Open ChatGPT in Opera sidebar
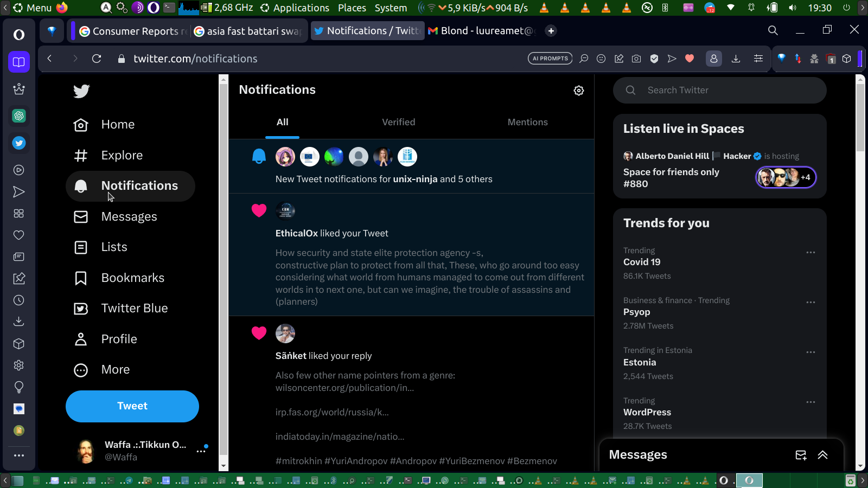The image size is (868, 488). coord(19,115)
